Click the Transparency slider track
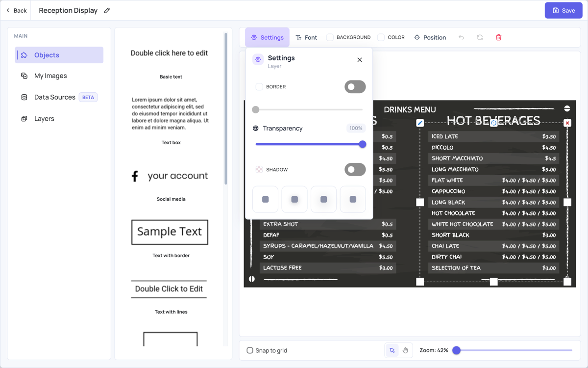Image resolution: width=588 pixels, height=368 pixels. (x=309, y=144)
